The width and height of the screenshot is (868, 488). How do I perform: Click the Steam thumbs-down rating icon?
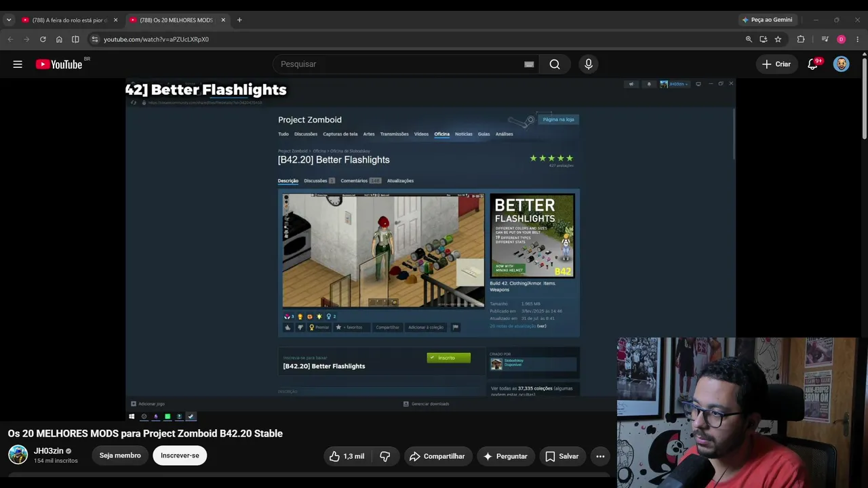(x=300, y=327)
